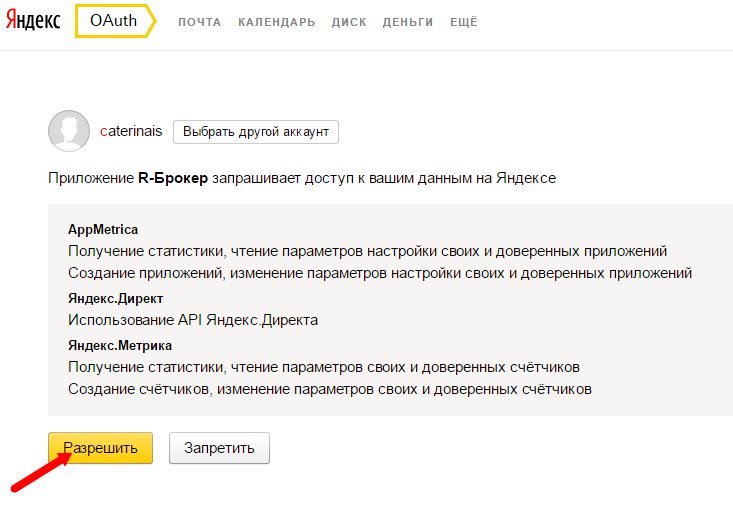The image size is (733, 514).
Task: Expand the Ещё menu
Action: click(464, 22)
